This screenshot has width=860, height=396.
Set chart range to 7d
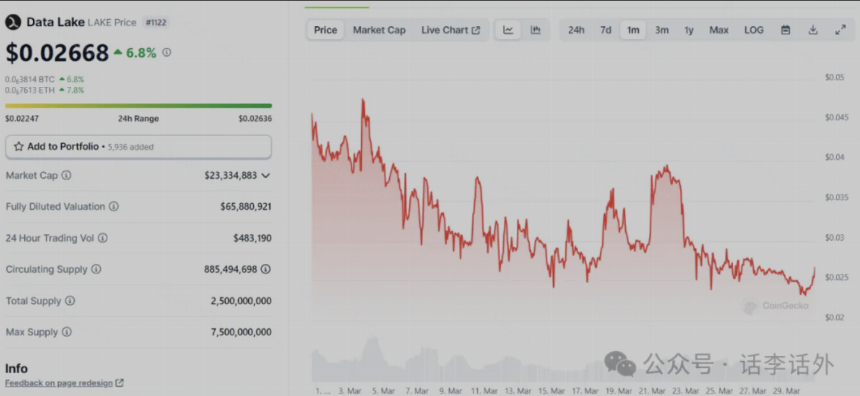click(x=606, y=30)
